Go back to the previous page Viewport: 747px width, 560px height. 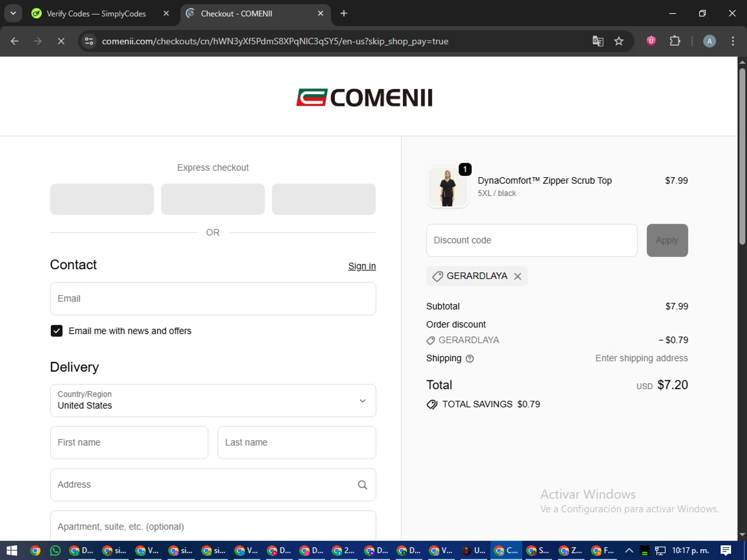pyautogui.click(x=14, y=41)
